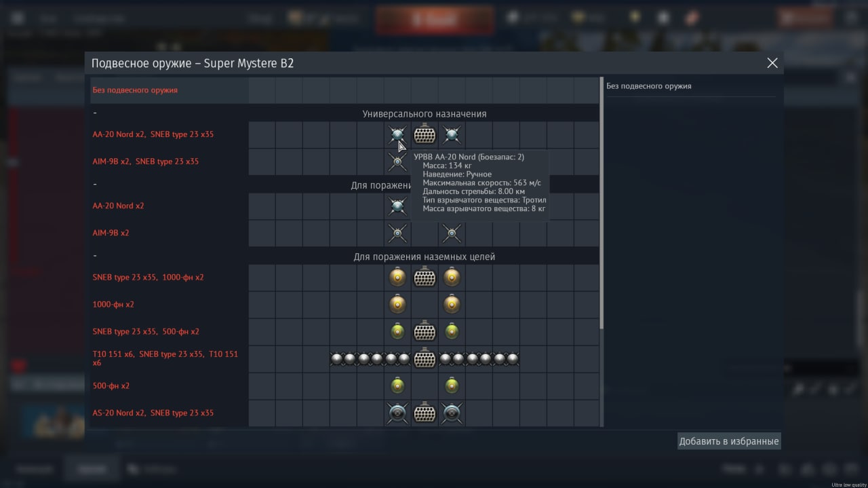Click the rocket pod in the AS-20 Nord row
This screenshot has height=488, width=868.
pyautogui.click(x=425, y=413)
